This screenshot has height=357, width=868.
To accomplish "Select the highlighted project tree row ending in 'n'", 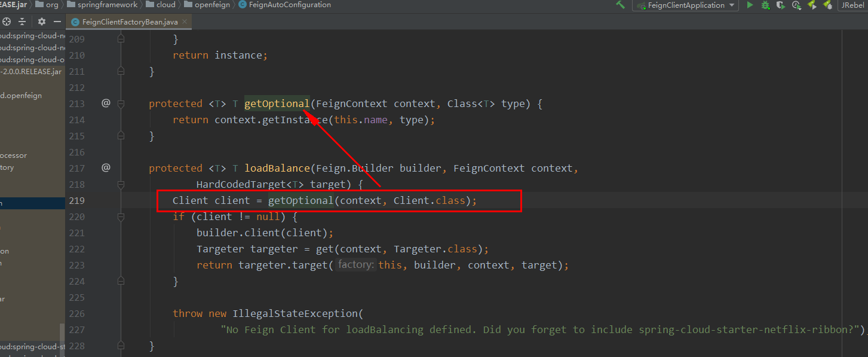I will [x=32, y=203].
